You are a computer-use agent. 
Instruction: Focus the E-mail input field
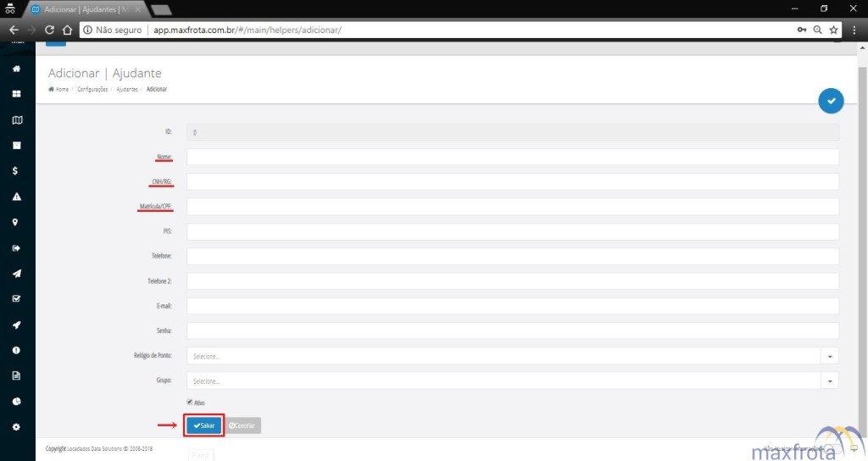click(512, 306)
